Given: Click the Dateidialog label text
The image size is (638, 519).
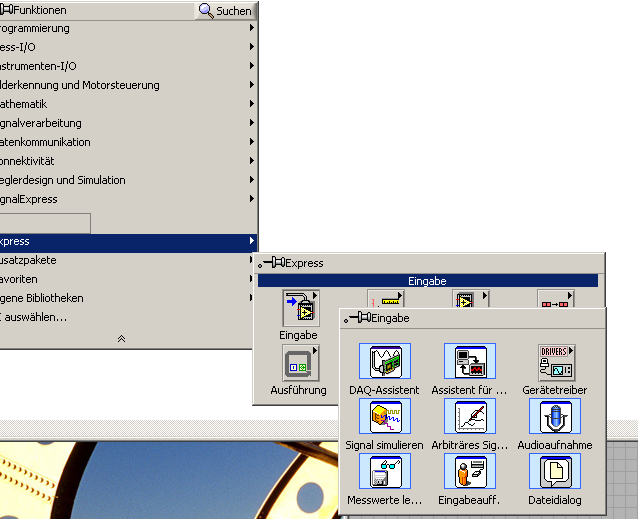Looking at the screenshot, I should point(555,500).
